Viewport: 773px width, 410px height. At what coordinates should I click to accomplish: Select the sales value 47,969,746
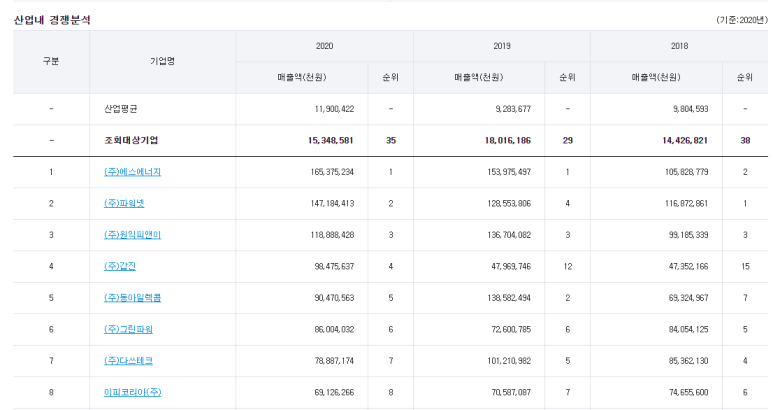[x=511, y=267]
